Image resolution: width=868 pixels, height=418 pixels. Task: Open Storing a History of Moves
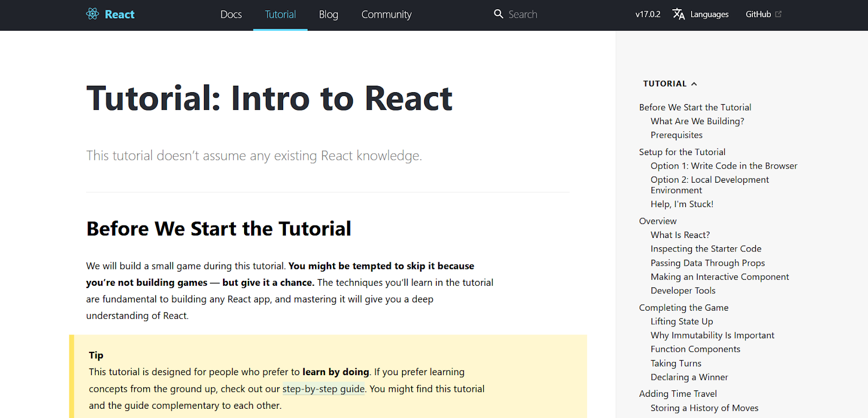pos(704,408)
